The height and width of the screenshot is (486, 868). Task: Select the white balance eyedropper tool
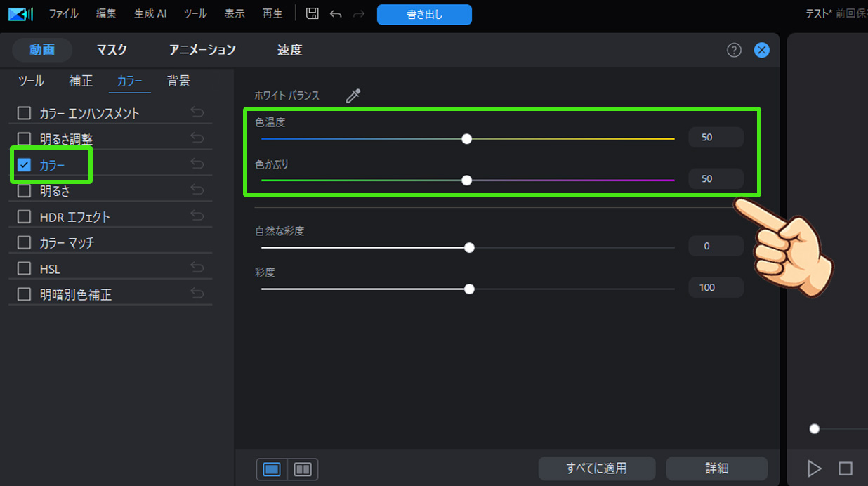click(353, 95)
